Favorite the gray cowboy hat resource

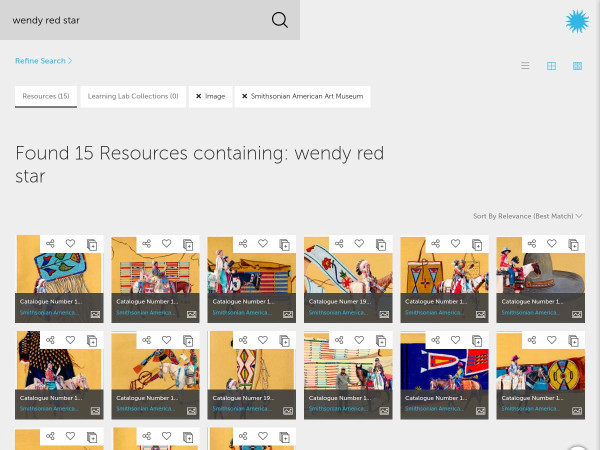552,243
